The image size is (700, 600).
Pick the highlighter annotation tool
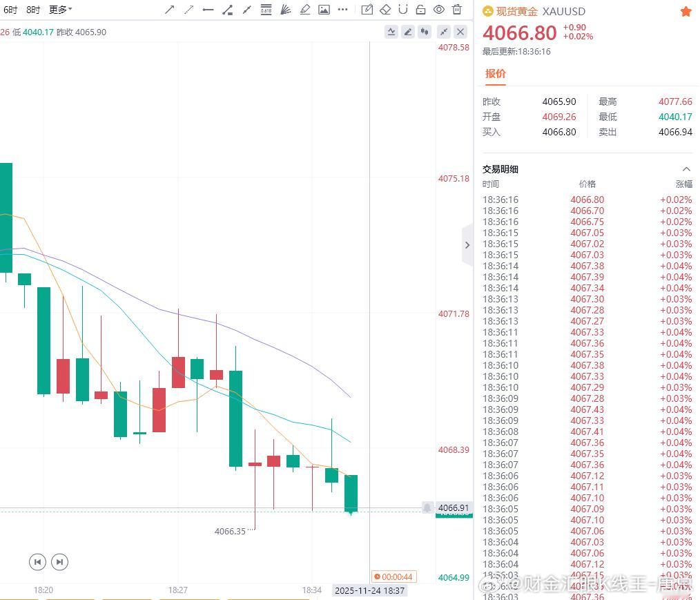pos(305,10)
